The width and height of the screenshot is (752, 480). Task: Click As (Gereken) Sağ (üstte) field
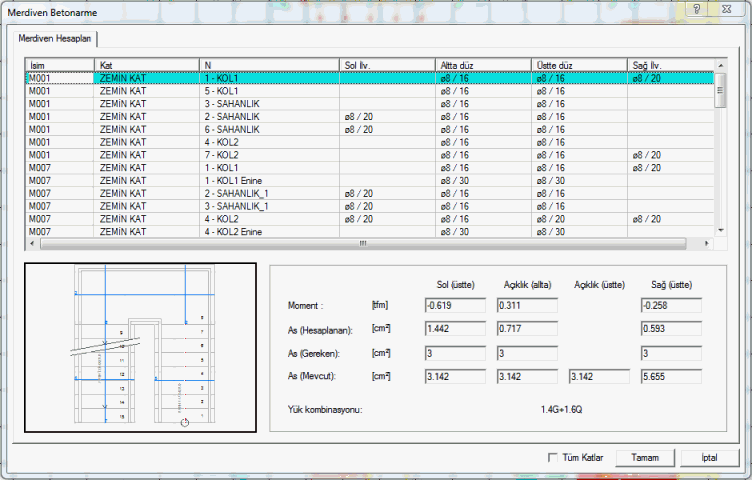671,353
